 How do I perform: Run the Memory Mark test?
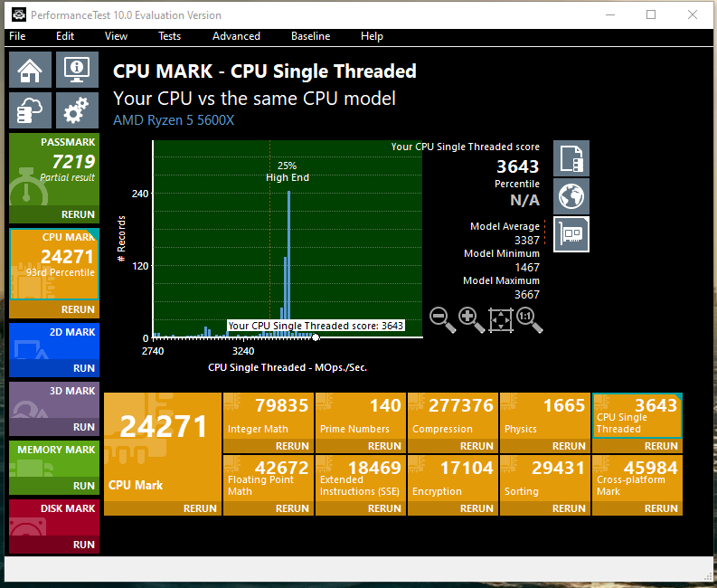pyautogui.click(x=54, y=486)
